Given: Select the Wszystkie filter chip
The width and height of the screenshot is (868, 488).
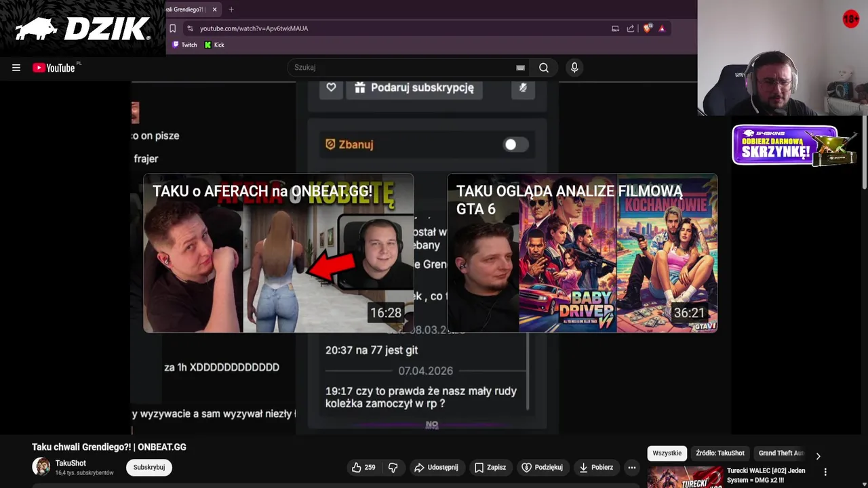Looking at the screenshot, I should click(x=667, y=453).
